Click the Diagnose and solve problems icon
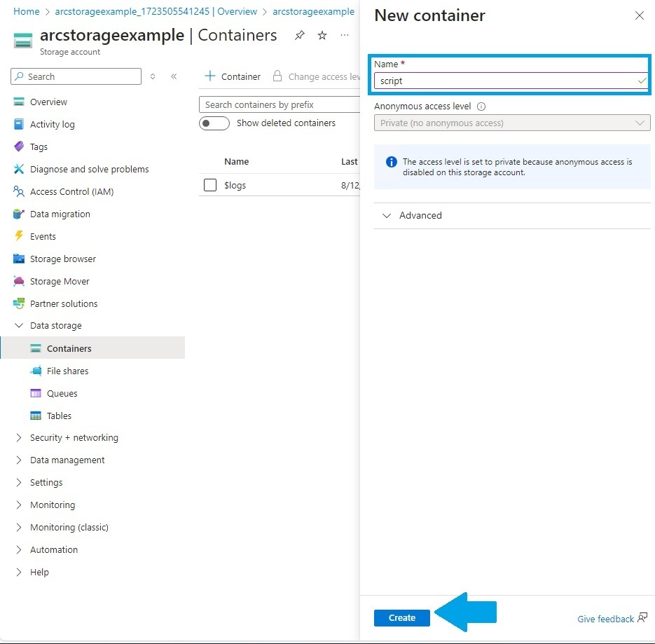The image size is (655, 644). coord(19,170)
